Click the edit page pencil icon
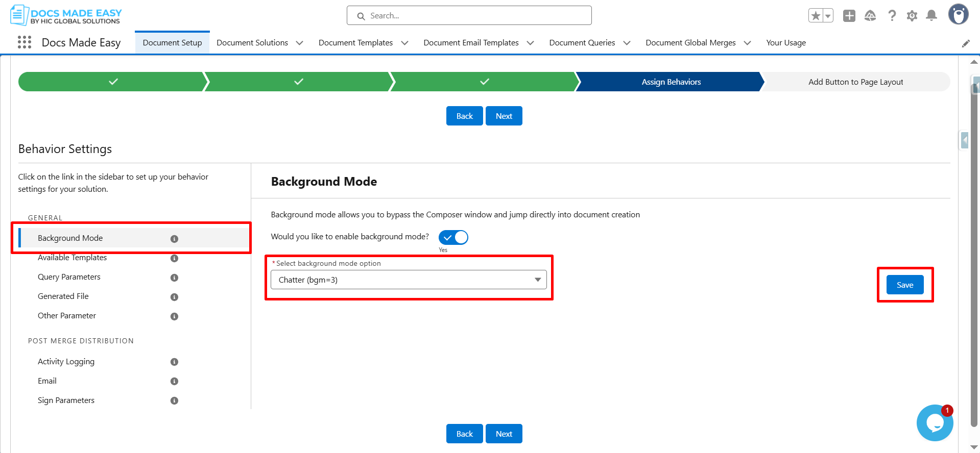Screen dimensions: 980x453 click(x=966, y=43)
